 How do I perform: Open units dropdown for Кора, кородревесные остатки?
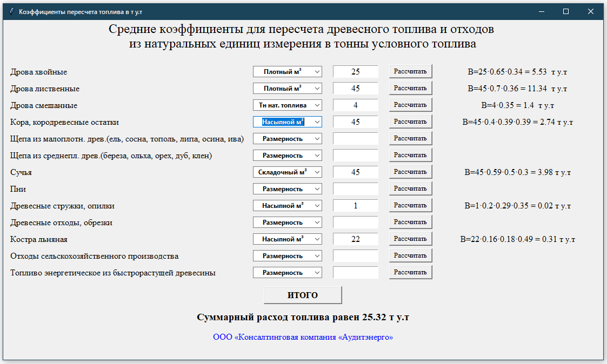point(287,122)
